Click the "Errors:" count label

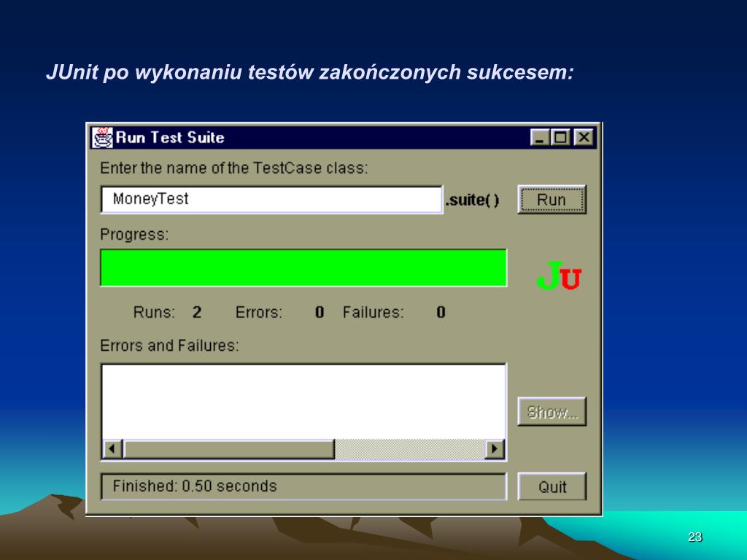259,312
